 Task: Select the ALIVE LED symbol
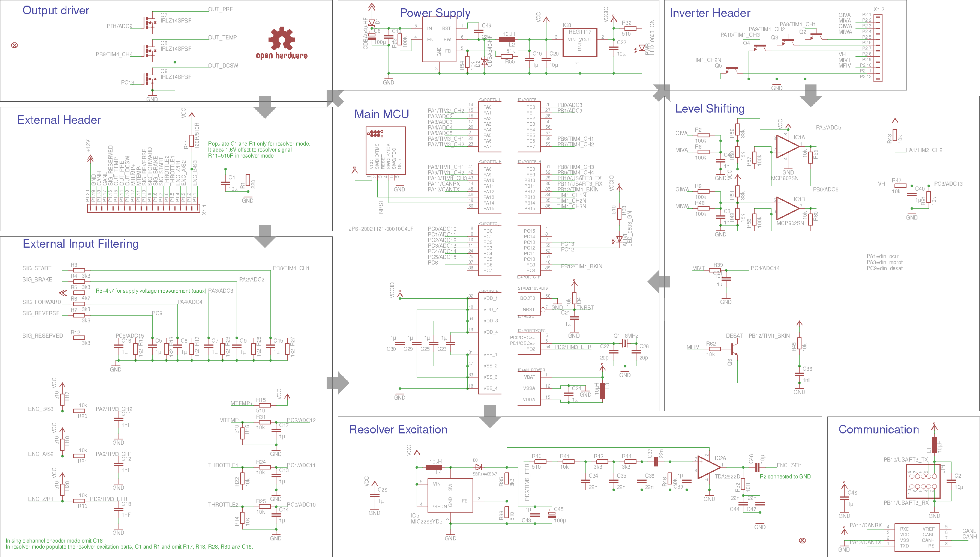coord(619,239)
